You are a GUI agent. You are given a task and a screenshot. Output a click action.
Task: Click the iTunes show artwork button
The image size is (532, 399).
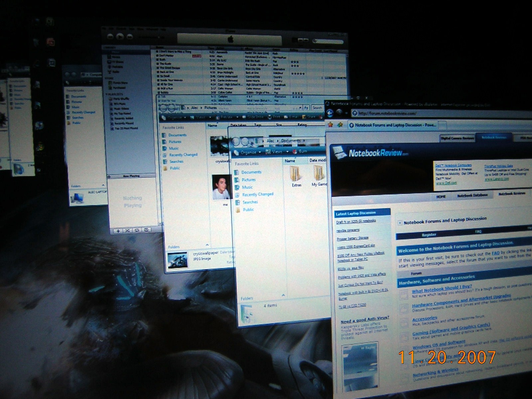[147, 230]
